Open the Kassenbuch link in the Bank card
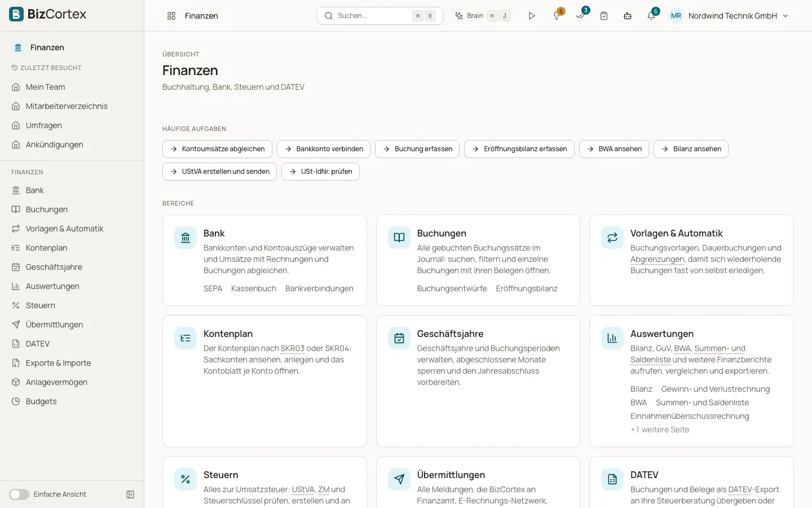Screen dimensions: 812x508 tap(254, 288)
